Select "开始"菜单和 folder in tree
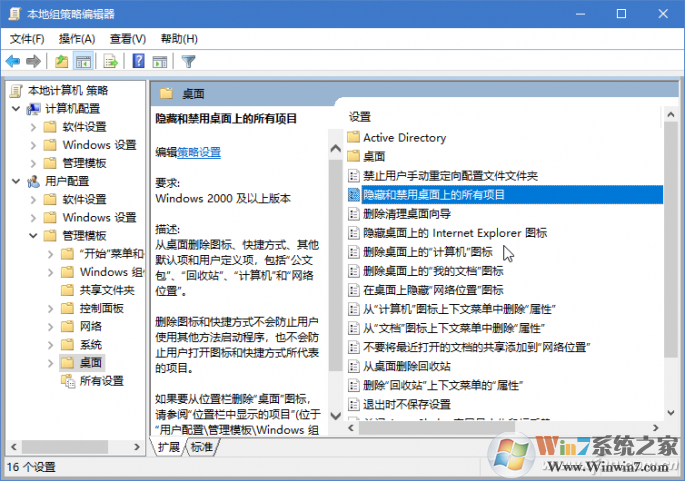 point(111,254)
